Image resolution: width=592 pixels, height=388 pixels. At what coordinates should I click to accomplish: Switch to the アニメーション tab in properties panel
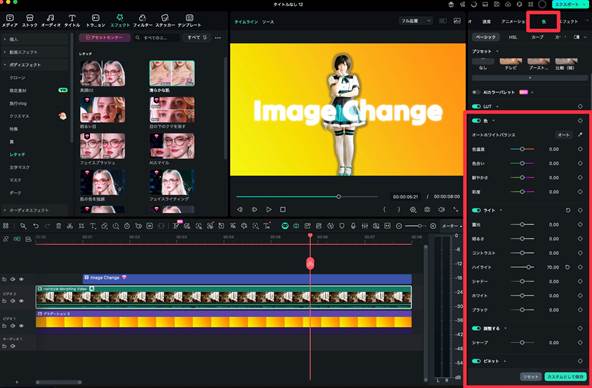513,22
